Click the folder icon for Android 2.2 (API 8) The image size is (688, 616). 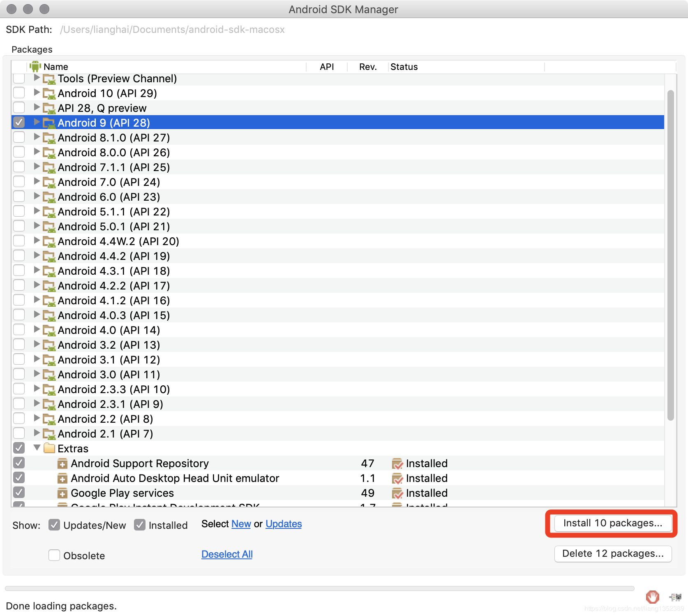49,419
